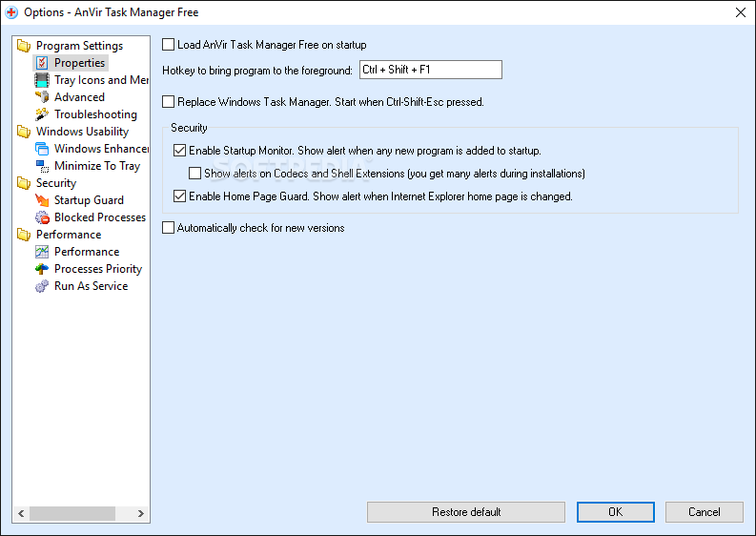Open Startup Guard settings
The image size is (756, 536).
click(x=90, y=200)
